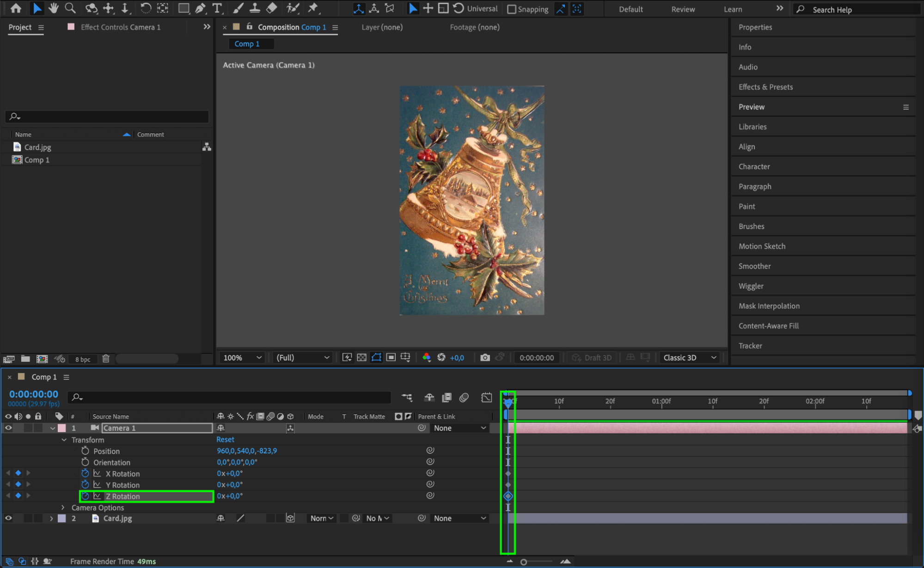Click the Z Rotation keyframe in timeline

508,496
